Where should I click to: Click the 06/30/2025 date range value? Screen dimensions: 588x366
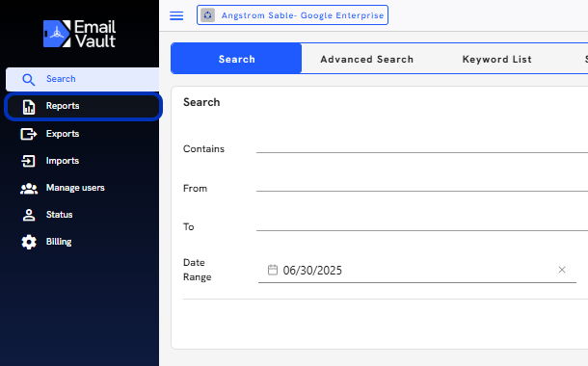312,271
